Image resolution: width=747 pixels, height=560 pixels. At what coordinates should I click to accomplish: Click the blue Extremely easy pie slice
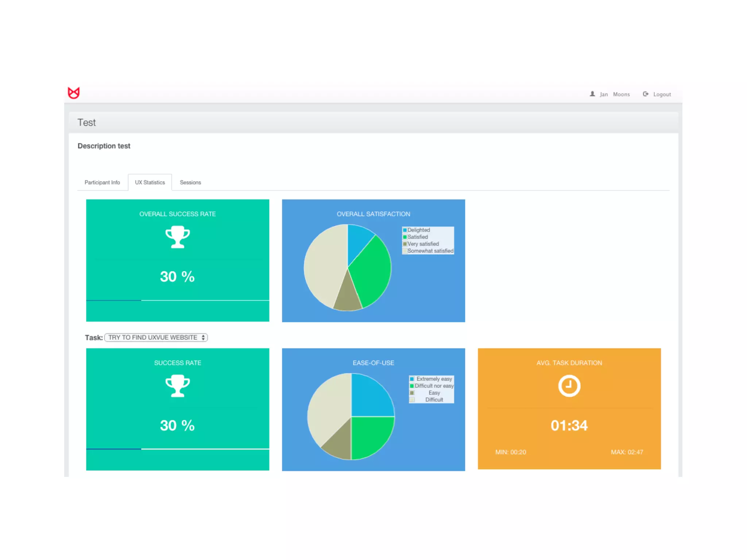tap(370, 397)
